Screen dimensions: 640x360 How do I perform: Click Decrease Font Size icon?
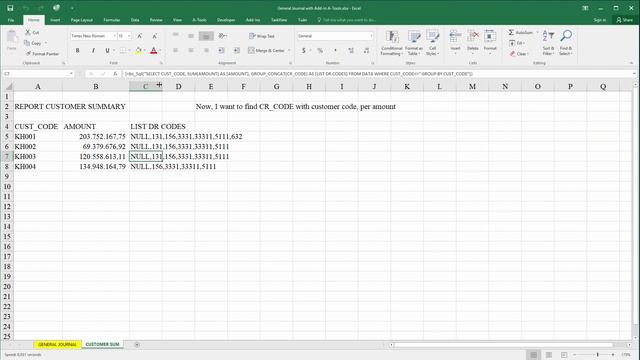[x=155, y=36]
